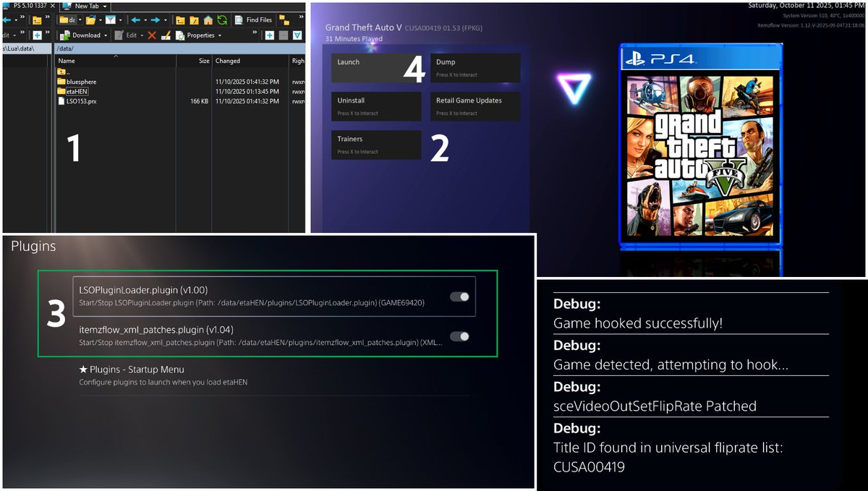This screenshot has width=868, height=491.
Task: Click the LSO153.prx file icon
Action: point(61,101)
